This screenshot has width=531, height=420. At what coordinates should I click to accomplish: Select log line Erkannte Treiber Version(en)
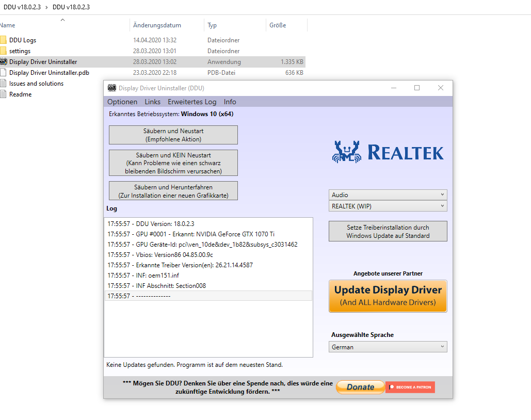click(208, 265)
